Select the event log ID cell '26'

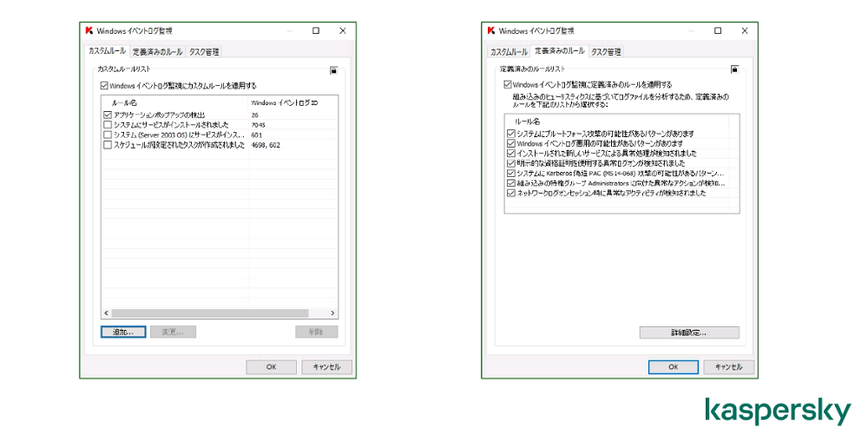click(254, 115)
